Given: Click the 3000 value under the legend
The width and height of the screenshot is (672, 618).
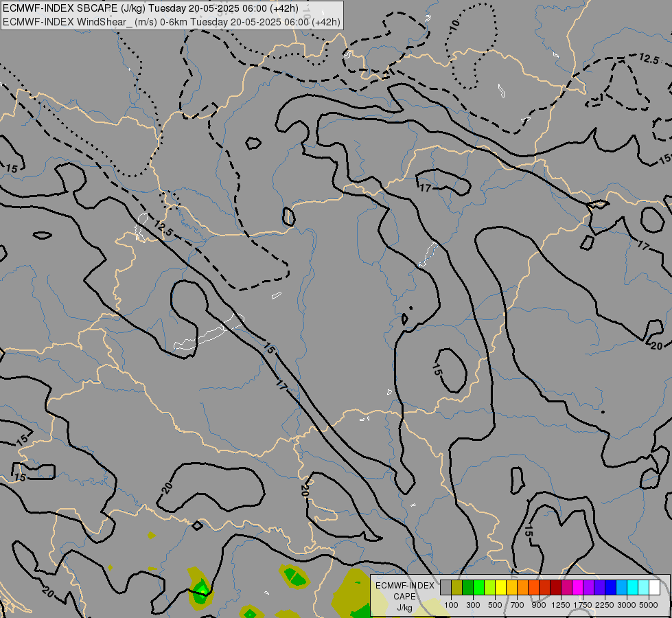Looking at the screenshot, I should coord(627,605).
